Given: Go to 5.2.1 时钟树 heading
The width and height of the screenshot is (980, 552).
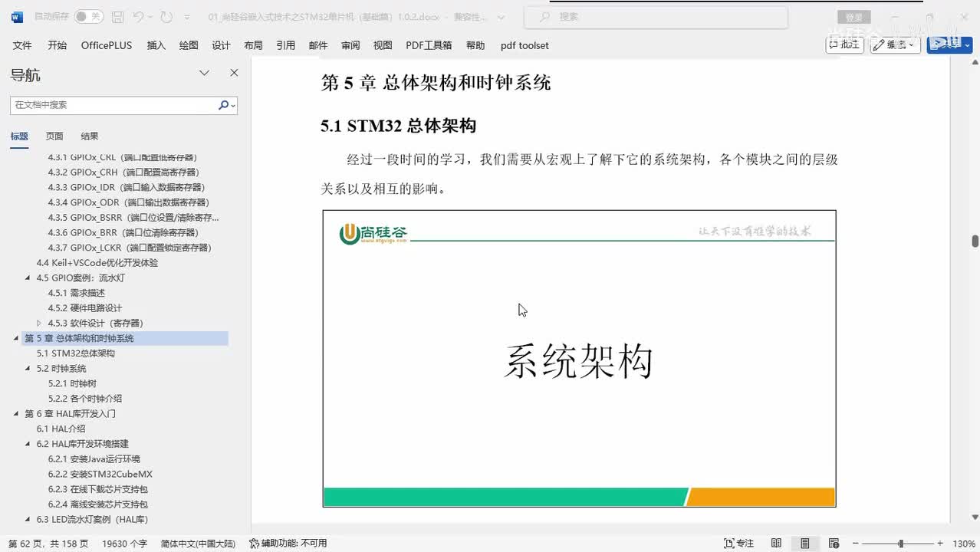Looking at the screenshot, I should pos(72,383).
